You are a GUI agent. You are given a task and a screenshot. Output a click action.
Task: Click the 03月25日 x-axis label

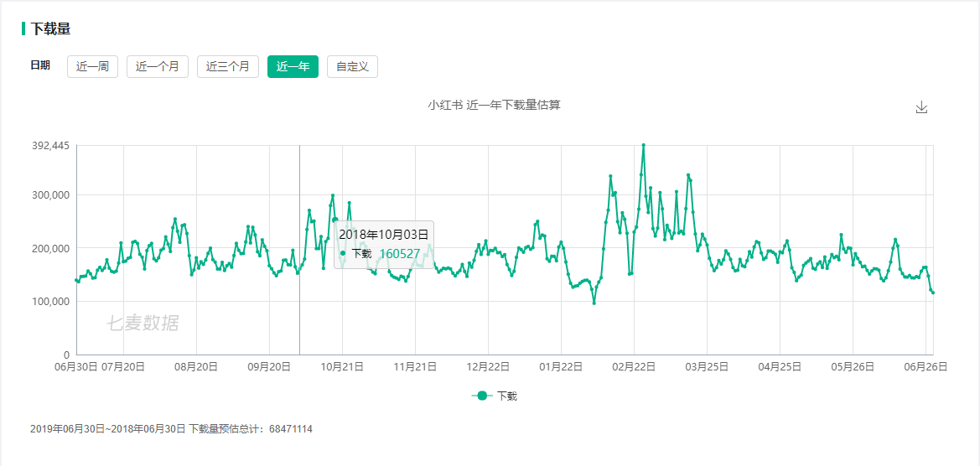(707, 367)
